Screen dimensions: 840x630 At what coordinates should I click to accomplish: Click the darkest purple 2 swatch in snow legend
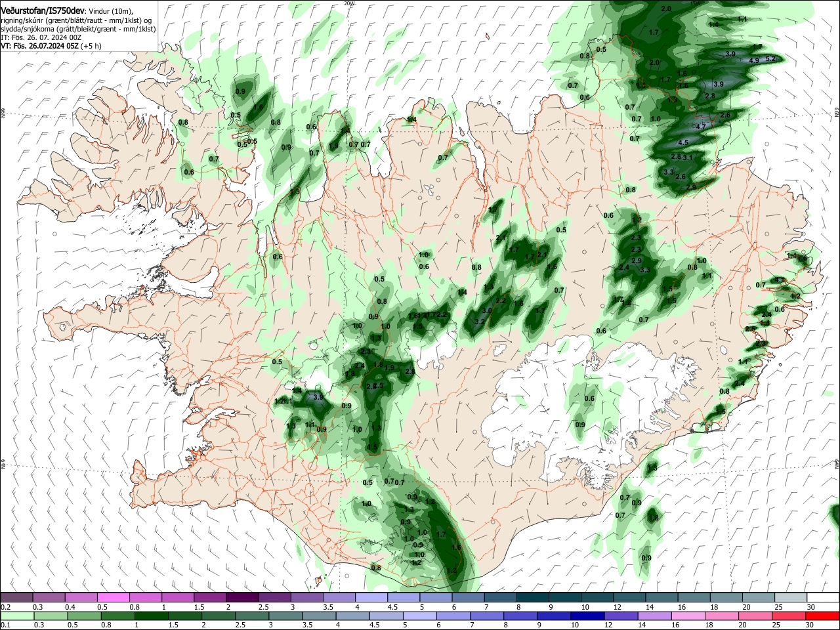pos(242,597)
